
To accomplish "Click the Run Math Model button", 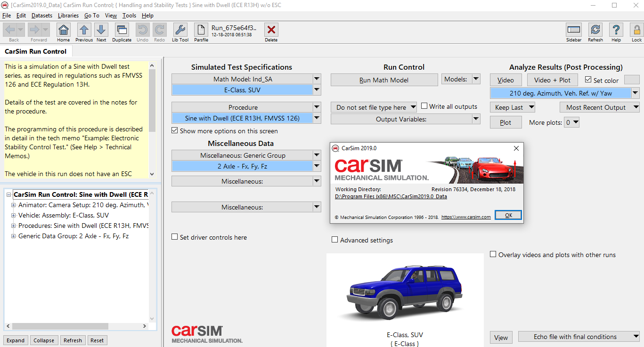I will point(384,80).
